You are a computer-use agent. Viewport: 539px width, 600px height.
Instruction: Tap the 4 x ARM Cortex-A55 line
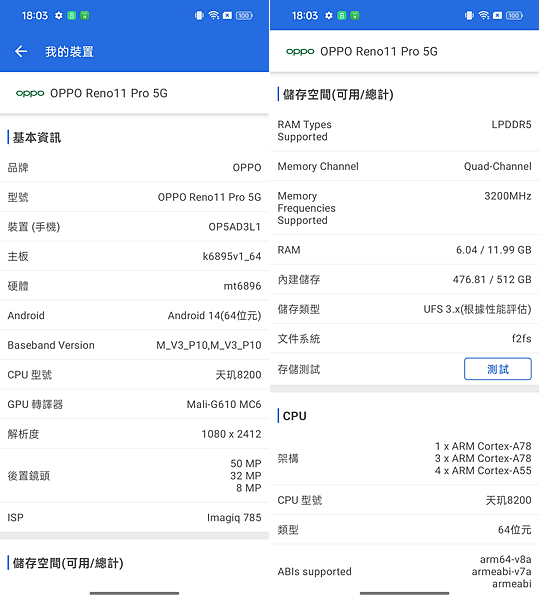(x=483, y=471)
